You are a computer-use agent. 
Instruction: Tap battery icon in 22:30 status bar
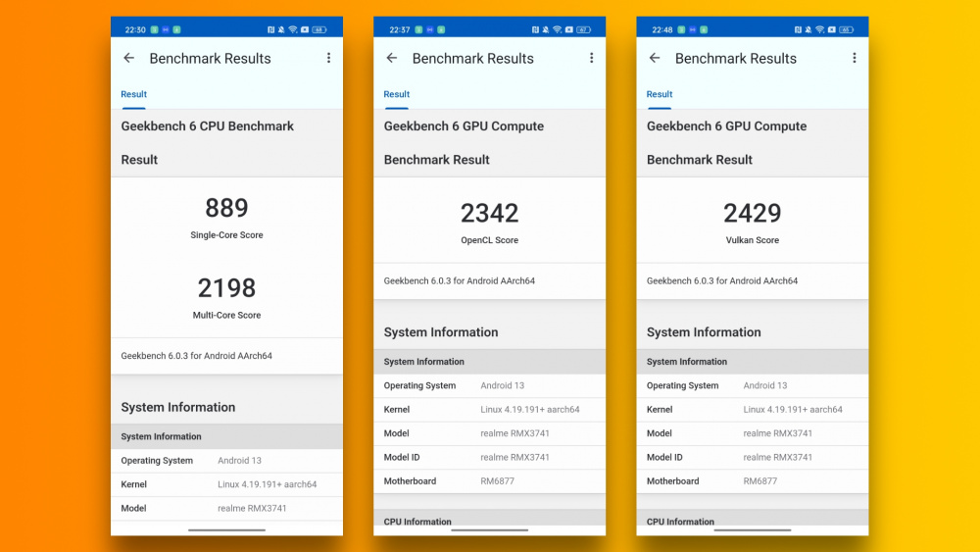click(319, 29)
